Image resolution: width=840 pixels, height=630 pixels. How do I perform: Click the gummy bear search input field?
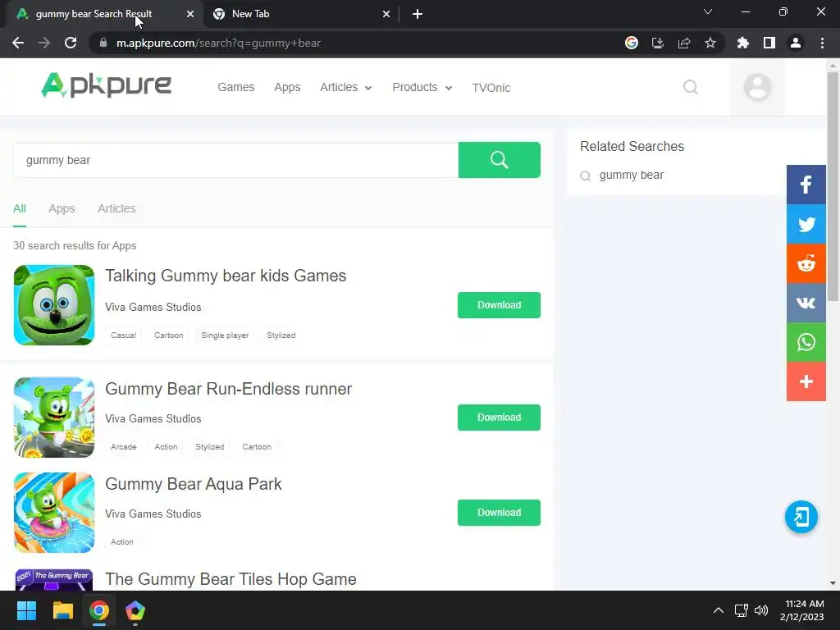point(235,160)
